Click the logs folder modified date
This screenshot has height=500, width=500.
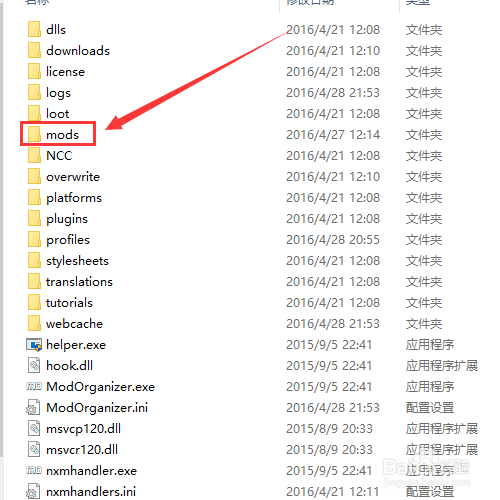pos(333,93)
